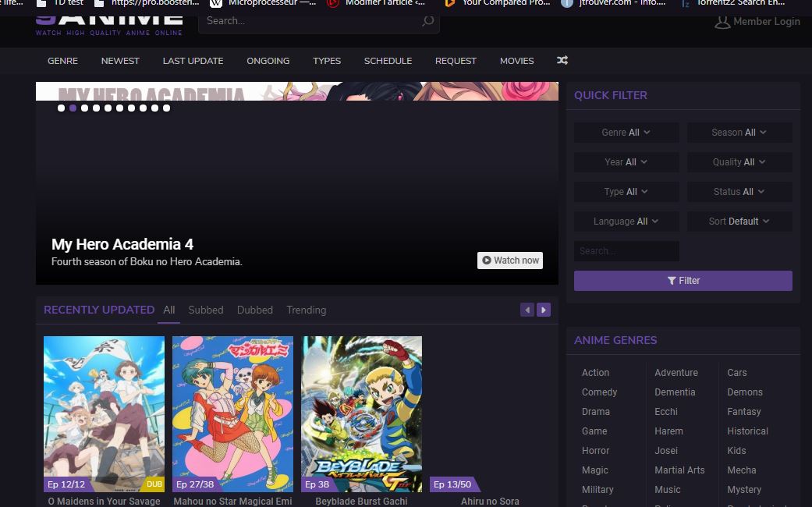Go to next recently updated page arrow
This screenshot has width=812, height=507.
pyautogui.click(x=543, y=310)
